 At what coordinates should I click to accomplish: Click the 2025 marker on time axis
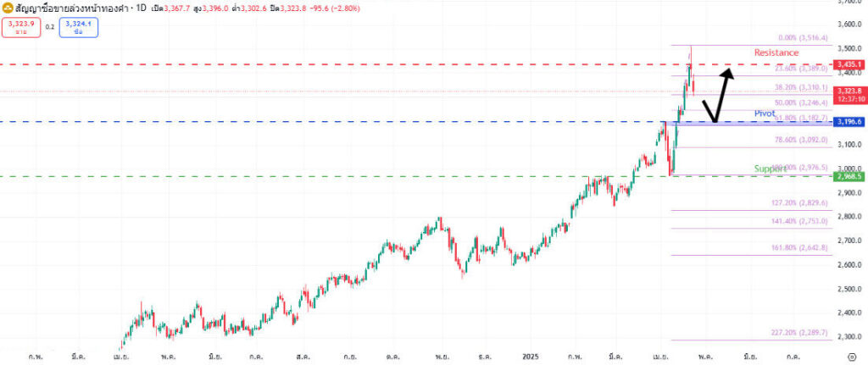531,357
